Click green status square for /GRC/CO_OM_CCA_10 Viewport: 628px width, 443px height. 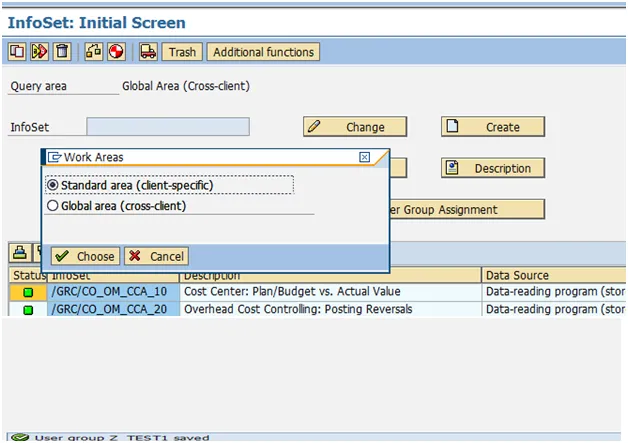(x=28, y=292)
